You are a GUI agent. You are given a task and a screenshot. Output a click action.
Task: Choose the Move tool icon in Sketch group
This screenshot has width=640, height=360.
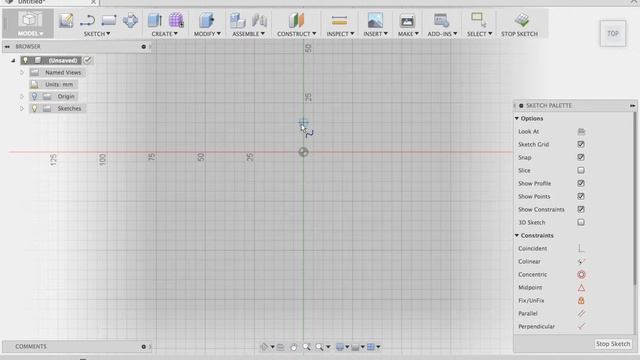(x=130, y=20)
